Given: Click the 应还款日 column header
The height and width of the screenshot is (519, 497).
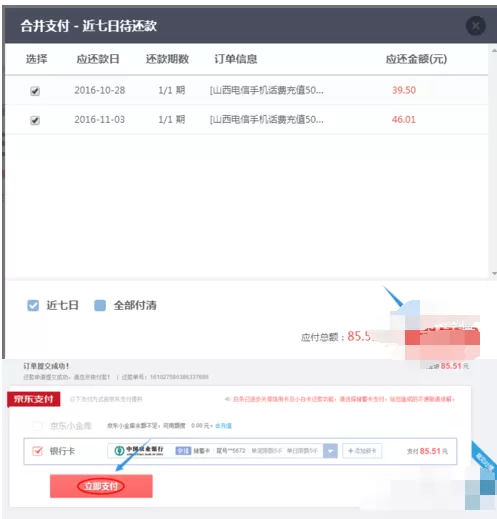Looking at the screenshot, I should (x=98, y=59).
